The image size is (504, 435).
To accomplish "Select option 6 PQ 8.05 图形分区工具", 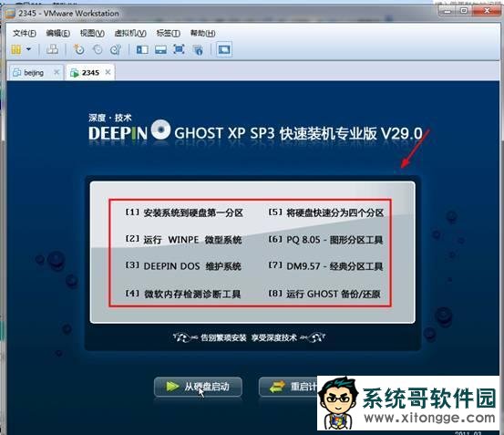I will 325,240.
